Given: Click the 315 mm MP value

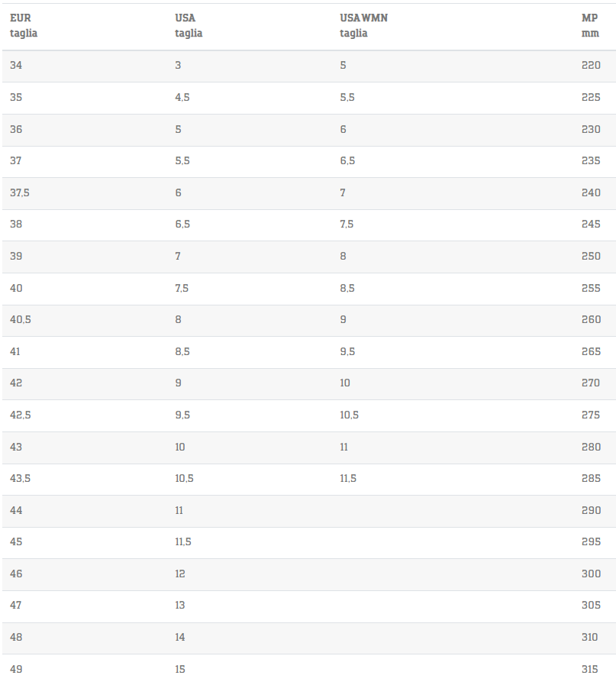Looking at the screenshot, I should click(x=591, y=669).
